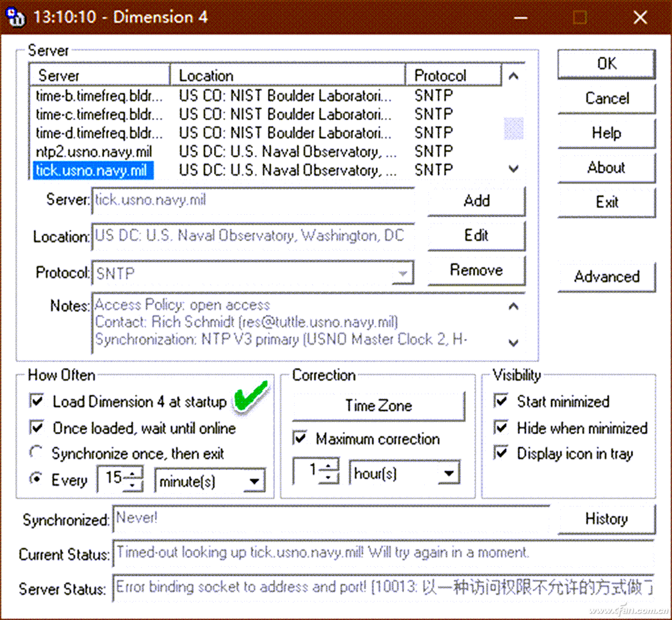Select the tick.usno.navy.mil server row

pos(267,170)
